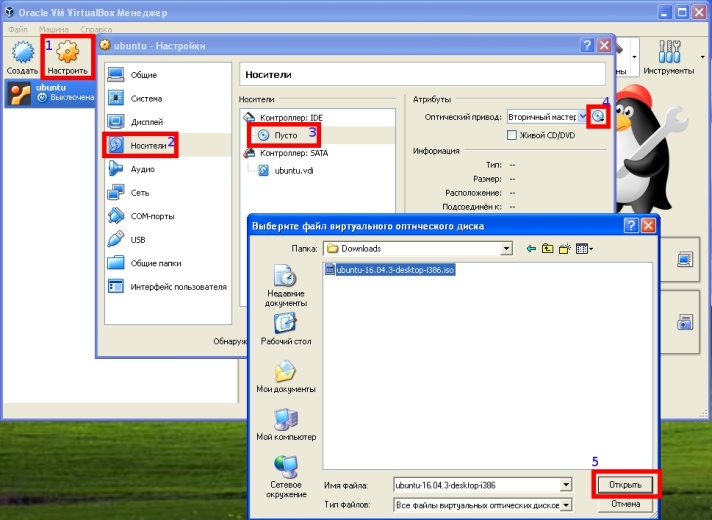The height and width of the screenshot is (520, 712).
Task: Expand Имя файла dropdown arrow
Action: (566, 485)
